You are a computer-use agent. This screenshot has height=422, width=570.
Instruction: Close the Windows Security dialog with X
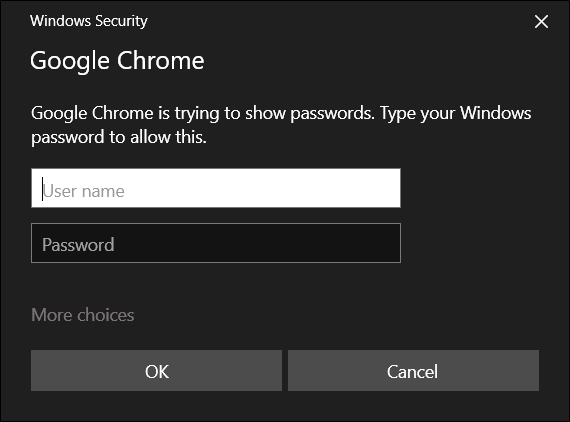click(x=541, y=21)
